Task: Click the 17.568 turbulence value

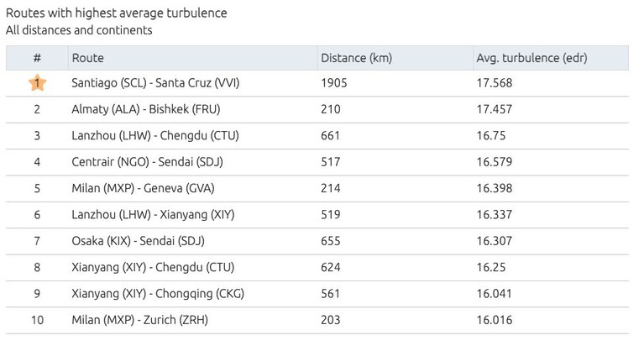Action: pos(494,83)
